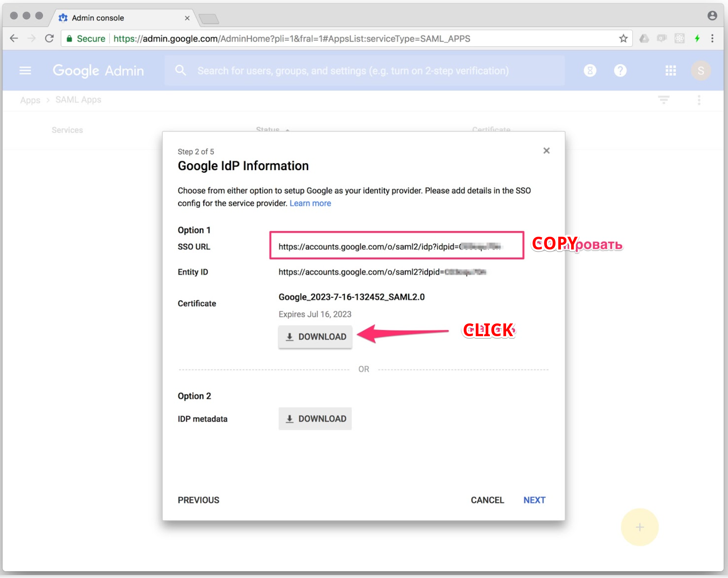Click the search magnifier icon
728x578 pixels.
tap(181, 71)
